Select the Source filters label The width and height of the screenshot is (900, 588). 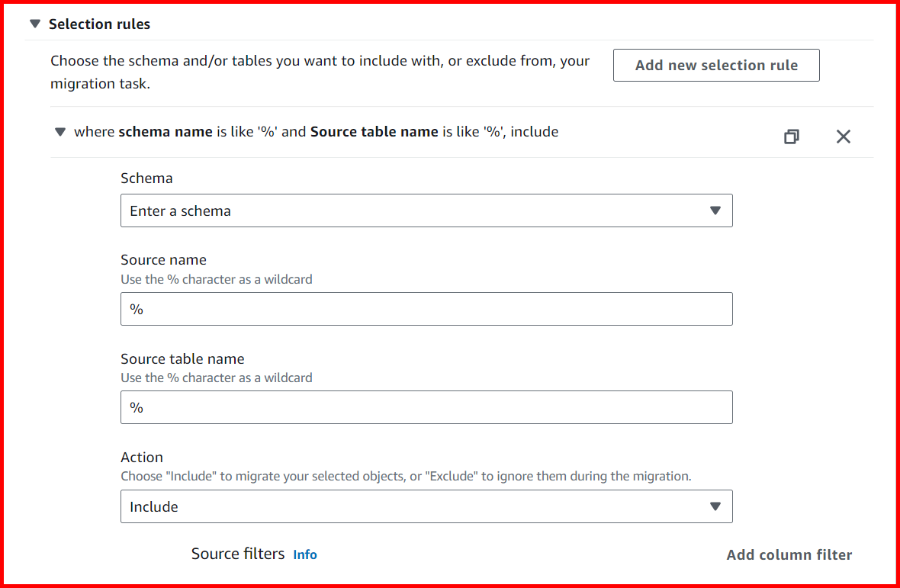coord(237,554)
